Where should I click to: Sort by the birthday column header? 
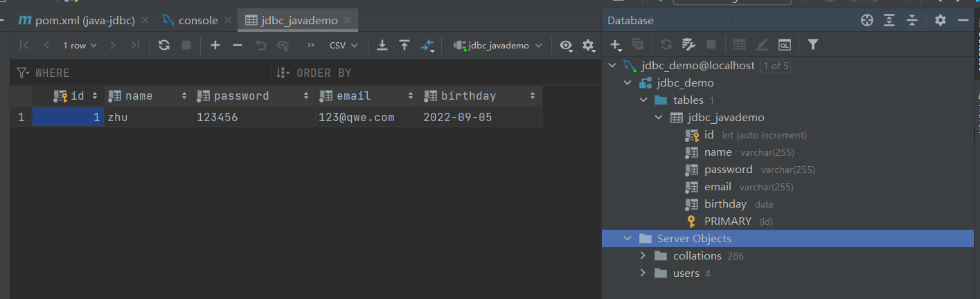point(480,96)
